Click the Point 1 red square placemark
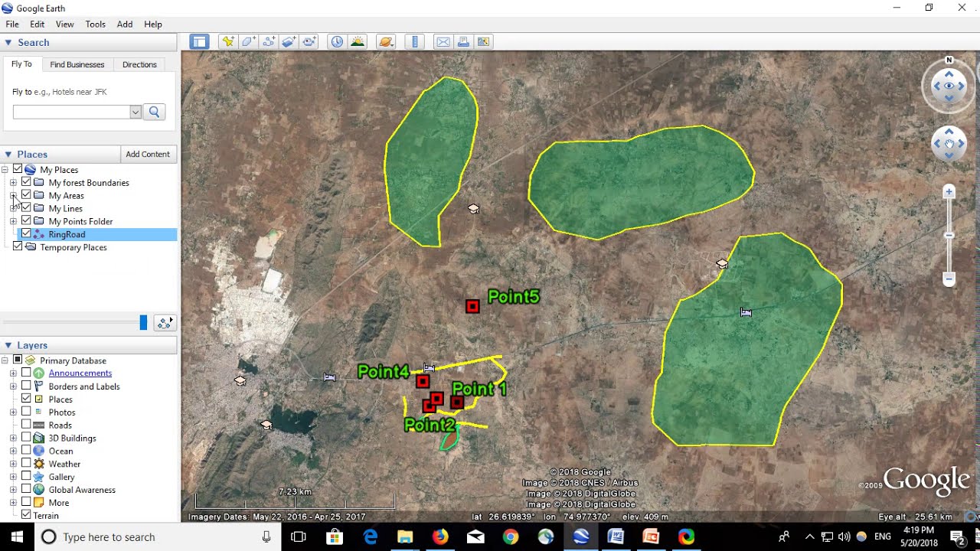The height and width of the screenshot is (551, 980). [457, 402]
